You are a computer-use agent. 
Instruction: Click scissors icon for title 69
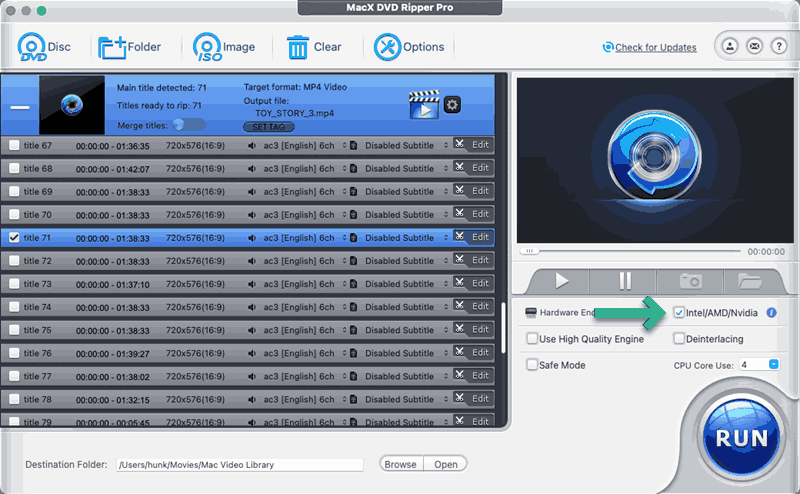pos(460,190)
